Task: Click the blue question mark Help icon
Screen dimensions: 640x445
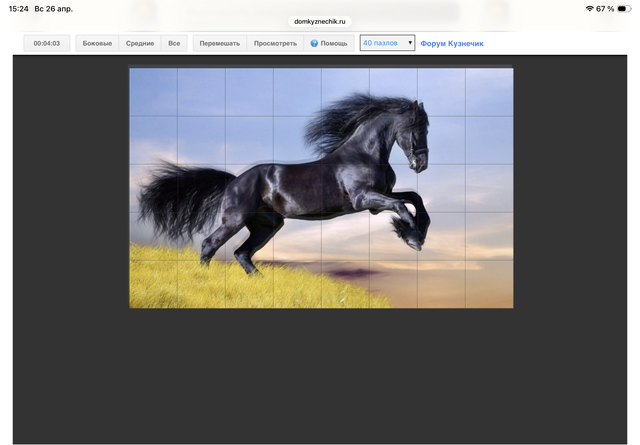Action: coord(314,44)
